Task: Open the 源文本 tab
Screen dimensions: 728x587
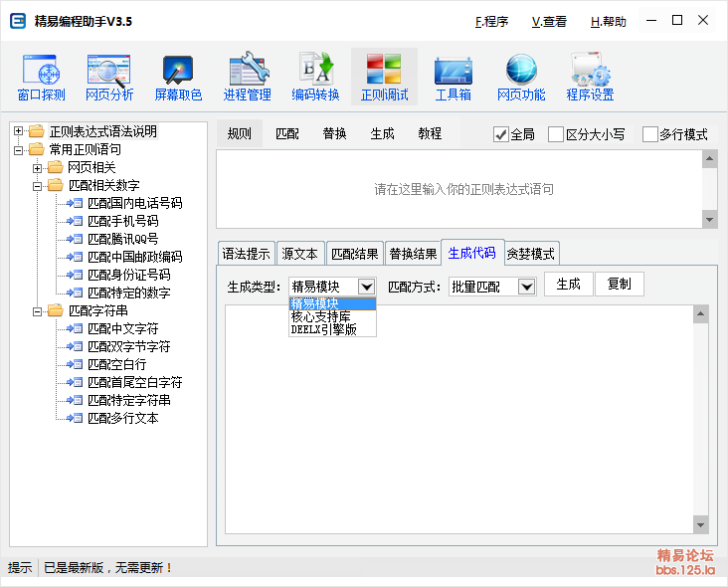Action: (300, 254)
